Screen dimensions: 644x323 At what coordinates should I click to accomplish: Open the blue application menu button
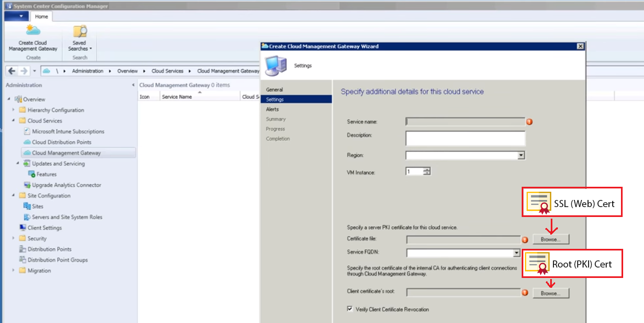click(x=16, y=16)
